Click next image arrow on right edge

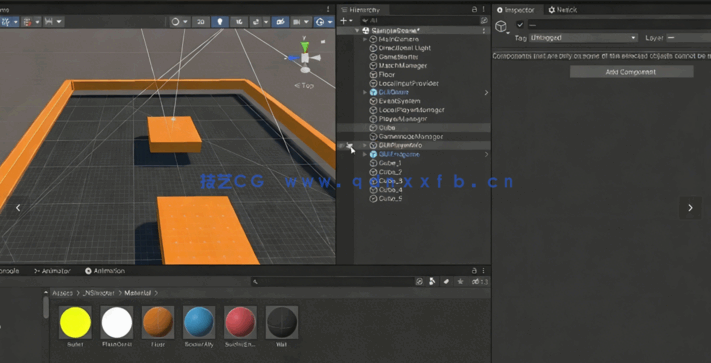[x=690, y=208]
